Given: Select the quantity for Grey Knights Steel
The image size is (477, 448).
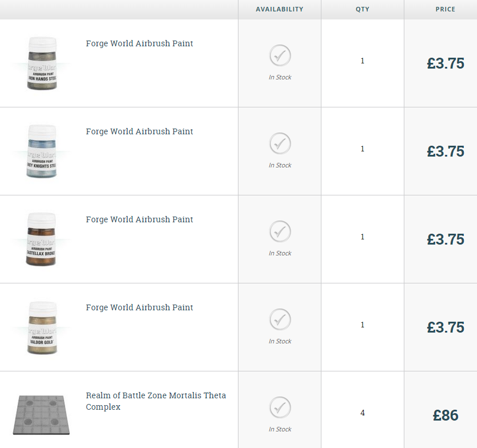Looking at the screenshot, I should [363, 149].
